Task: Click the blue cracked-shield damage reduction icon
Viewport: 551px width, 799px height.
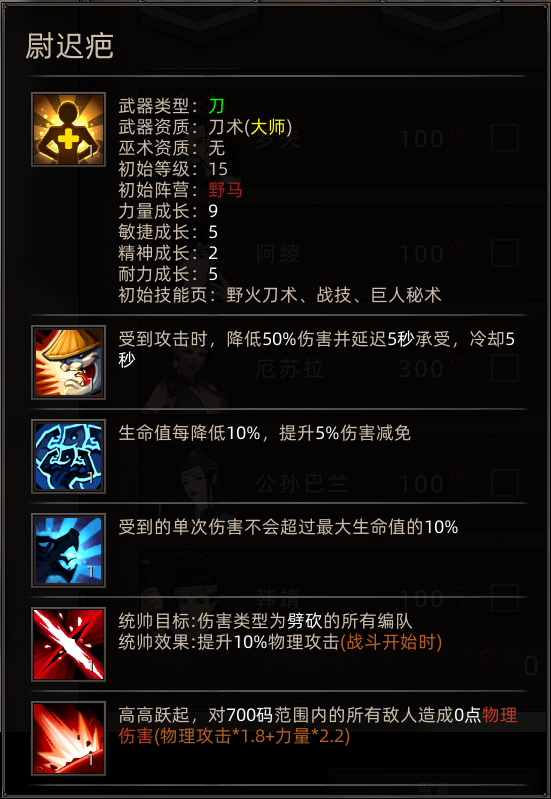Action: pos(68,456)
